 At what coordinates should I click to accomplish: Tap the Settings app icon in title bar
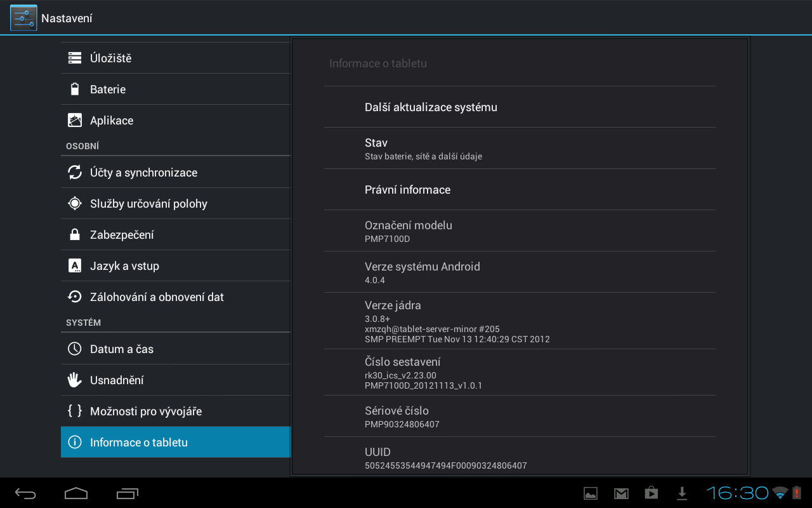(x=23, y=18)
